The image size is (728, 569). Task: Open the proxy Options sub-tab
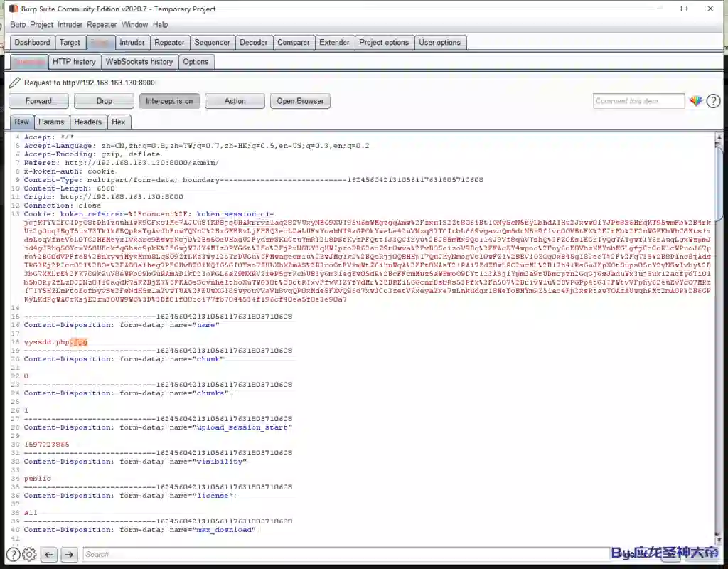[196, 62]
